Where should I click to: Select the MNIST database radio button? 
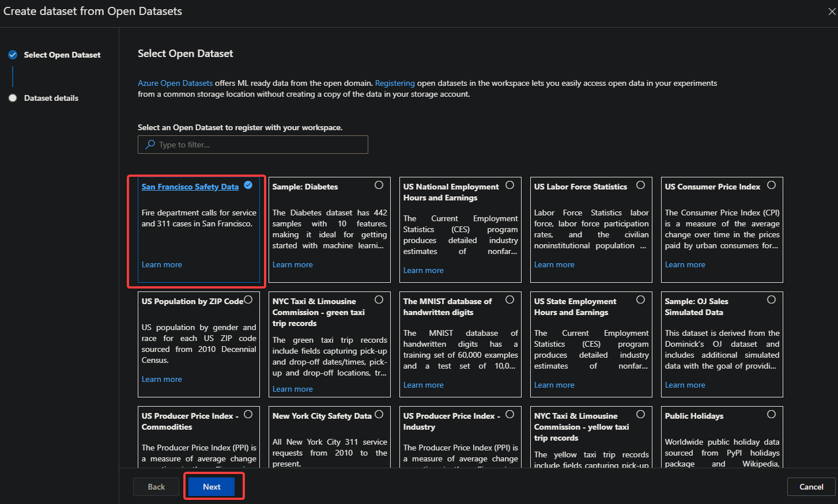click(509, 300)
